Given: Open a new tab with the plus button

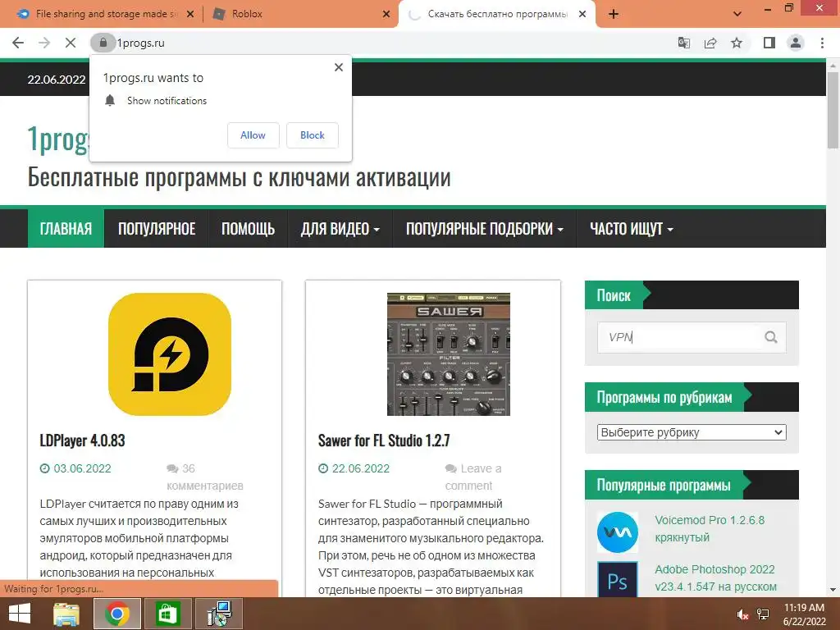Looking at the screenshot, I should coord(614,15).
